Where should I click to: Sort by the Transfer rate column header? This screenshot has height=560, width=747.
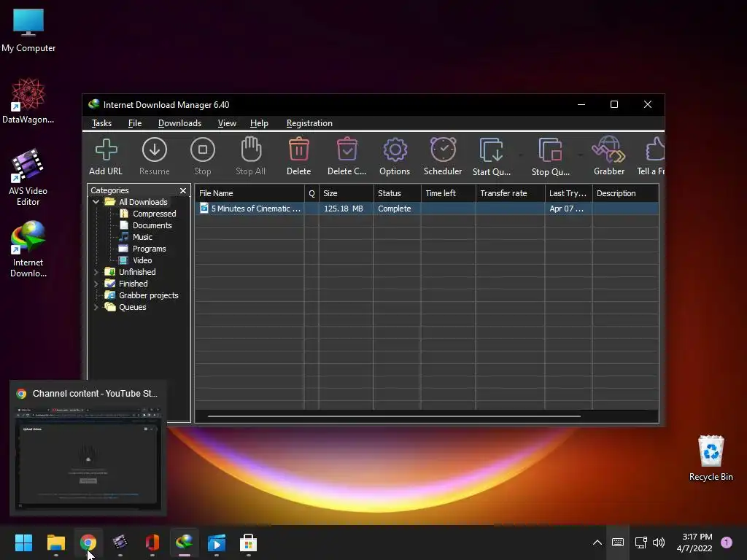[x=510, y=193]
